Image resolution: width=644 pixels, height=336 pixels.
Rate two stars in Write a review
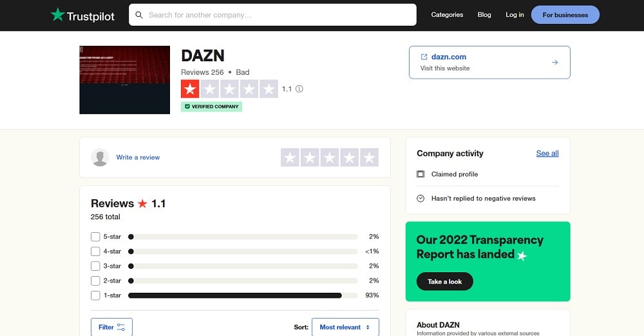(x=310, y=157)
